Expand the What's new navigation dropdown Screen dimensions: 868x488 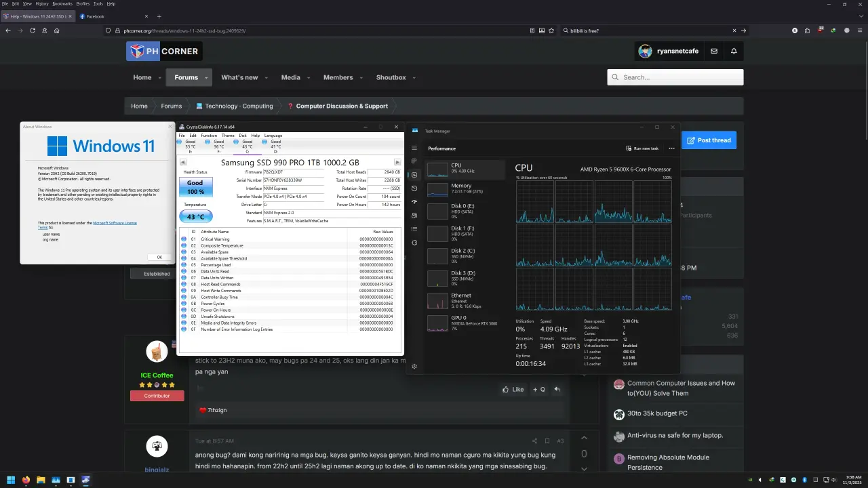coord(266,78)
